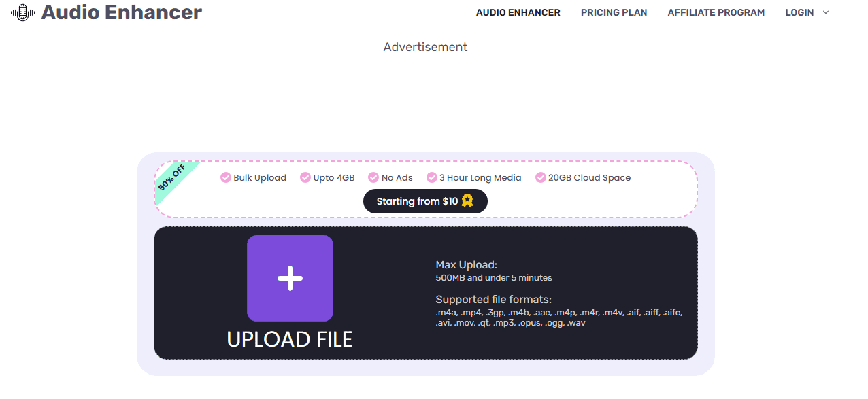Open the LOGIN dropdown
Screen dimensions: 868x399
[799, 12]
